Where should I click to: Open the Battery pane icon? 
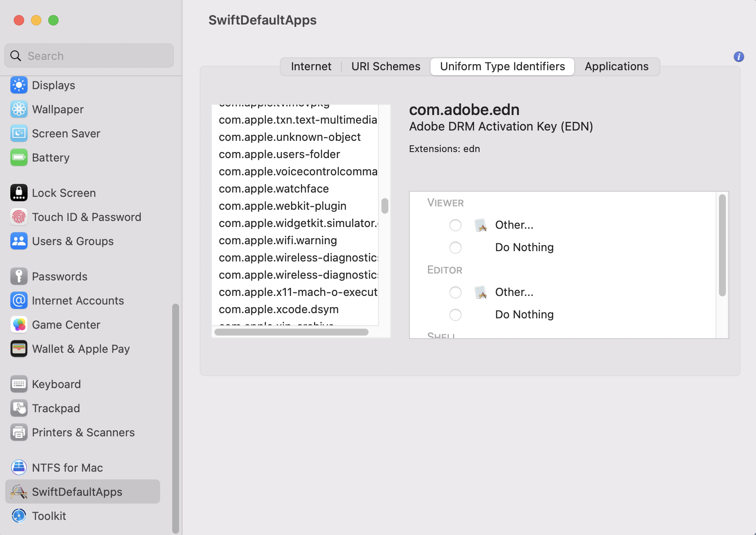19,158
